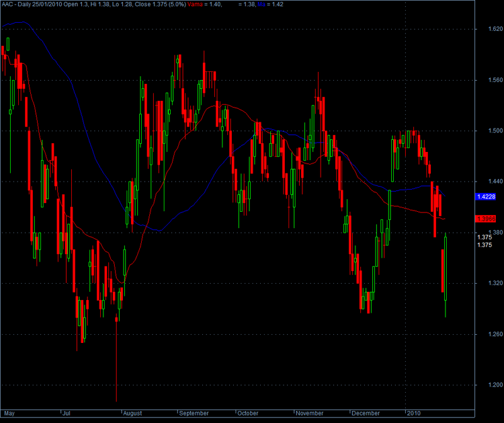Image resolution: width=504 pixels, height=423 pixels.
Task: Click the red 1.3966 Vama price tag
Action: (485, 219)
